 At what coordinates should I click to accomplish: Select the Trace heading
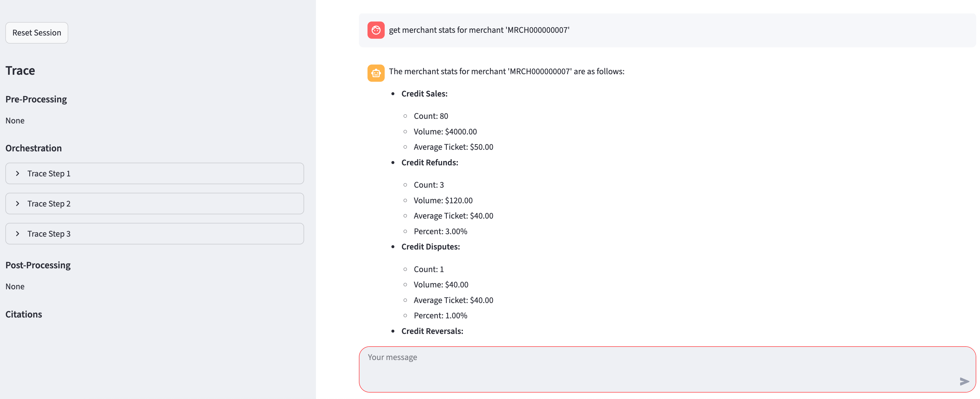click(x=20, y=70)
